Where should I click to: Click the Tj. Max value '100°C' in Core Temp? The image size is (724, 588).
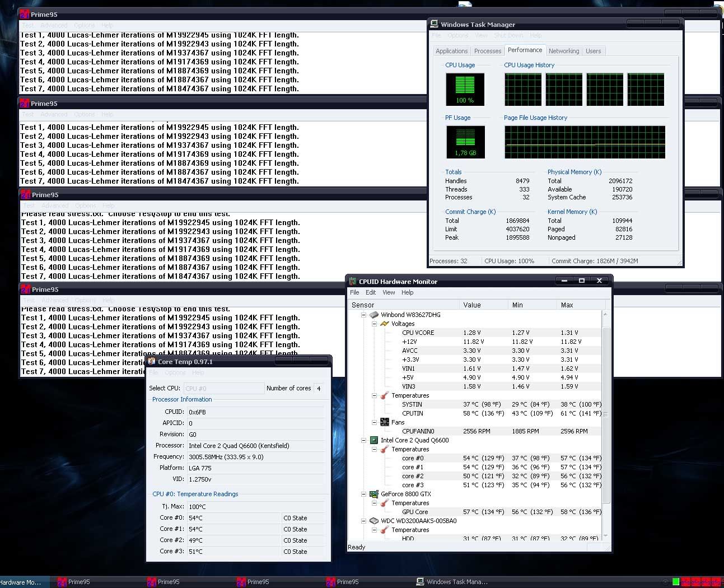click(x=197, y=507)
